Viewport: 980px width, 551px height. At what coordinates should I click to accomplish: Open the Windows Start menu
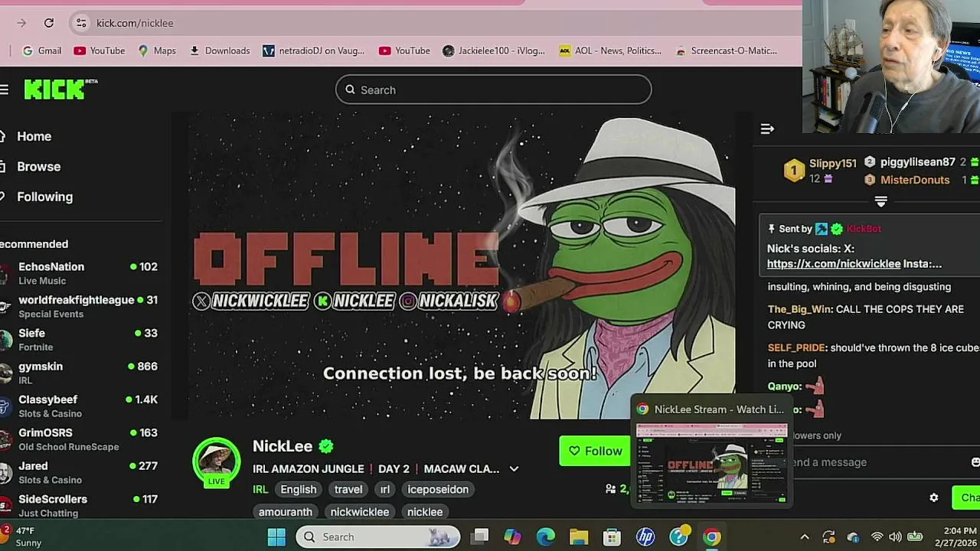(x=276, y=537)
